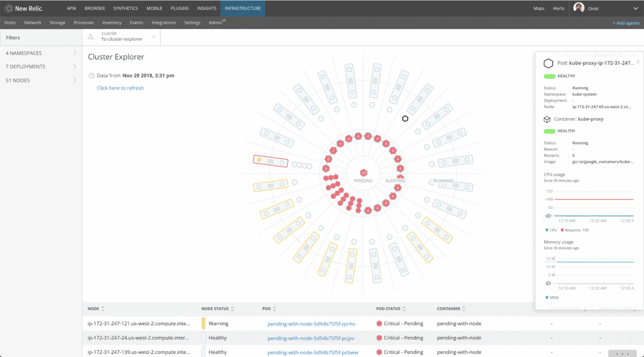The height and width of the screenshot is (357, 644).
Task: Click the OHAI user avatar
Action: (579, 8)
